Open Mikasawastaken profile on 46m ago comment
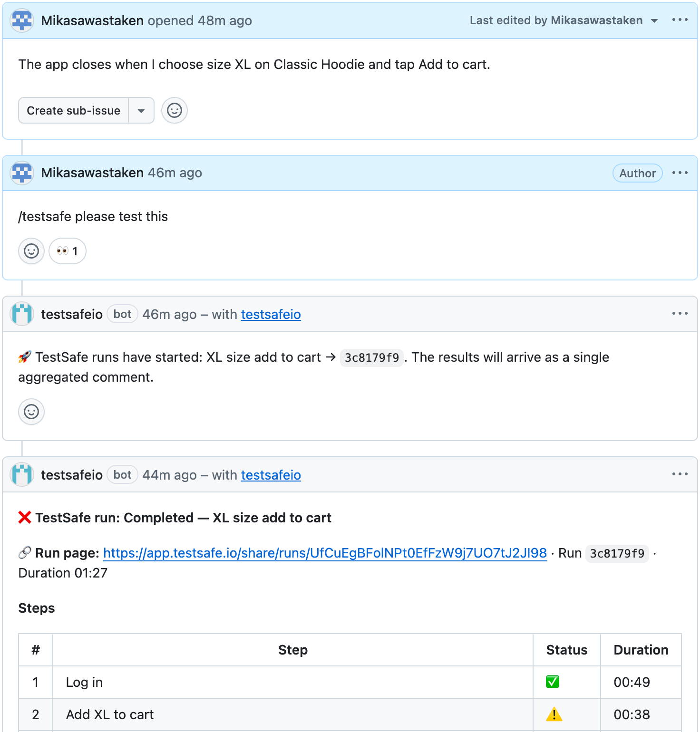The height and width of the screenshot is (732, 700). 92,173
